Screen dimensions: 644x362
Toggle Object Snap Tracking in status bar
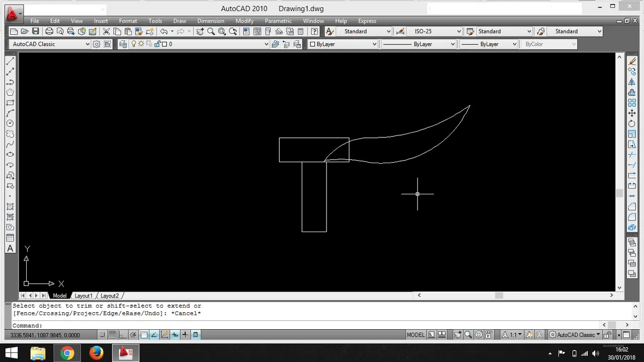(x=154, y=335)
